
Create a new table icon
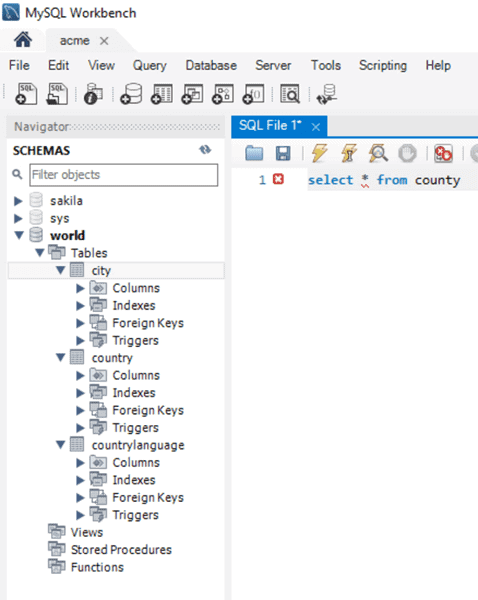click(162, 94)
